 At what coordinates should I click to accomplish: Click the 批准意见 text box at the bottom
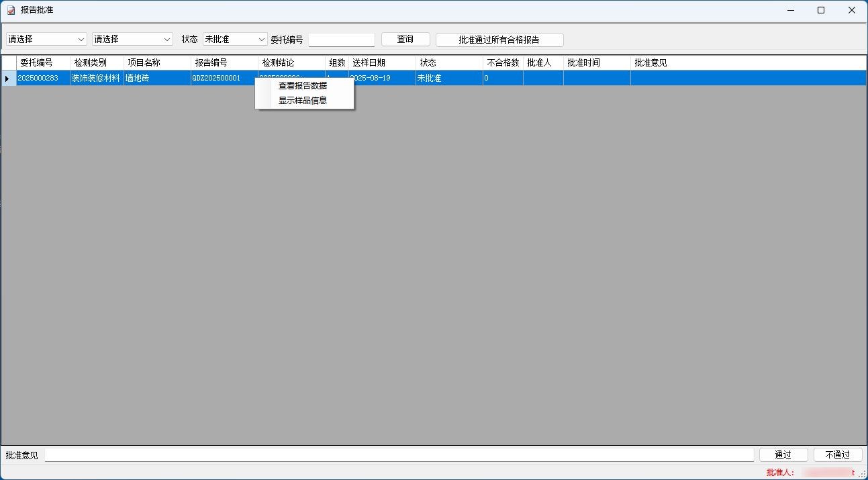coord(399,455)
